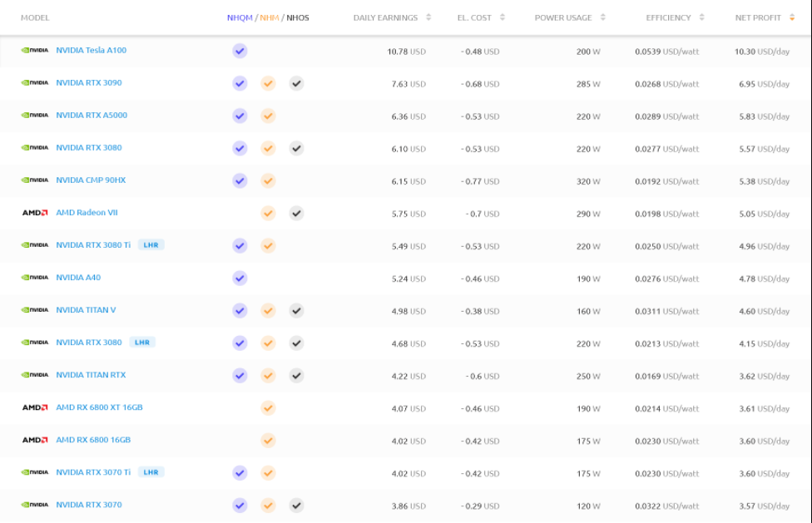Click the grey NHOS checkmark for RTX 3090

tap(296, 83)
